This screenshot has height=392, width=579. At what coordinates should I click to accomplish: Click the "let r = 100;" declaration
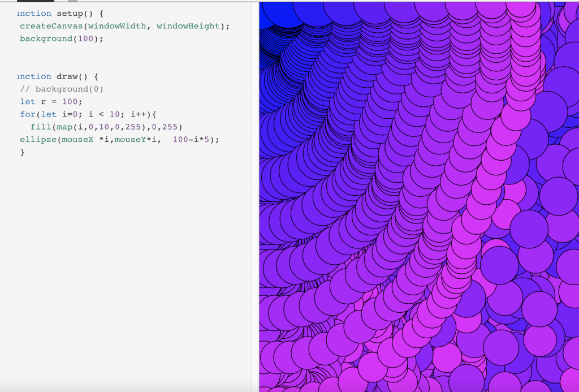[x=51, y=102]
